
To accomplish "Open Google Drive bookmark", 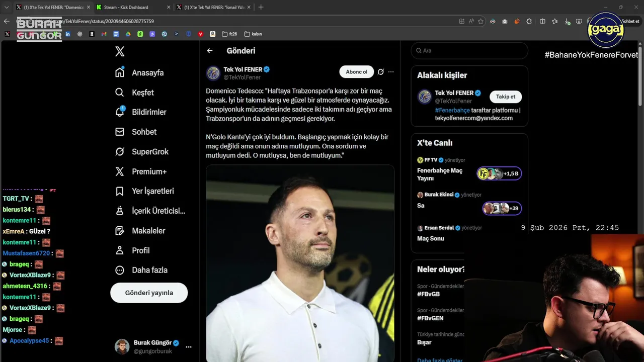I will (x=128, y=34).
